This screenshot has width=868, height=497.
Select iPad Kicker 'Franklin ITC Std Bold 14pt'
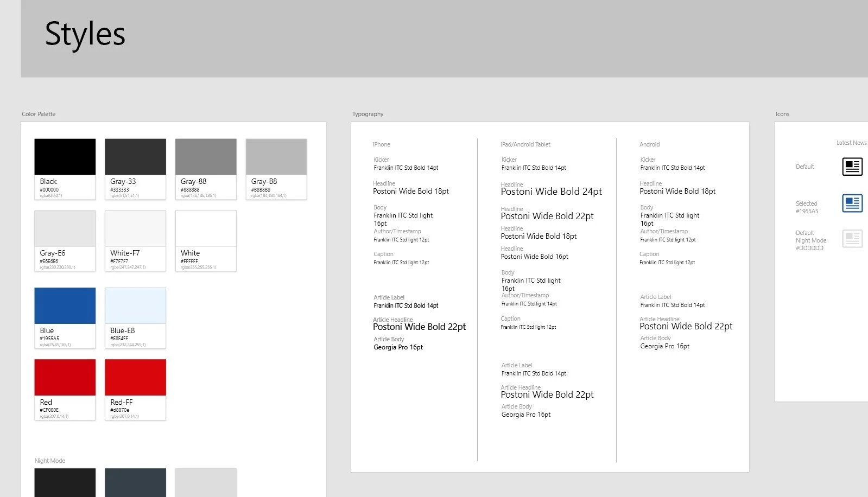(x=534, y=168)
